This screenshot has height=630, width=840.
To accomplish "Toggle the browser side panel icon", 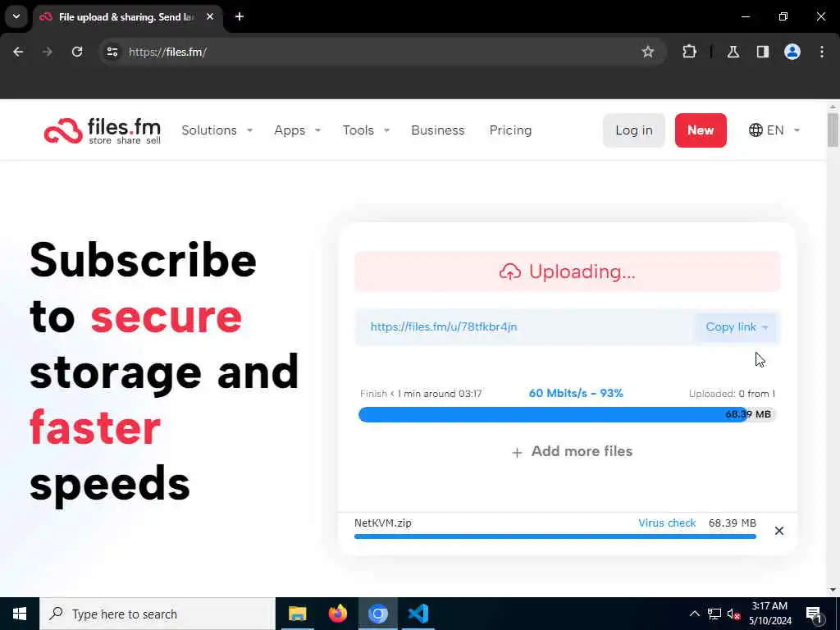I will [x=762, y=52].
